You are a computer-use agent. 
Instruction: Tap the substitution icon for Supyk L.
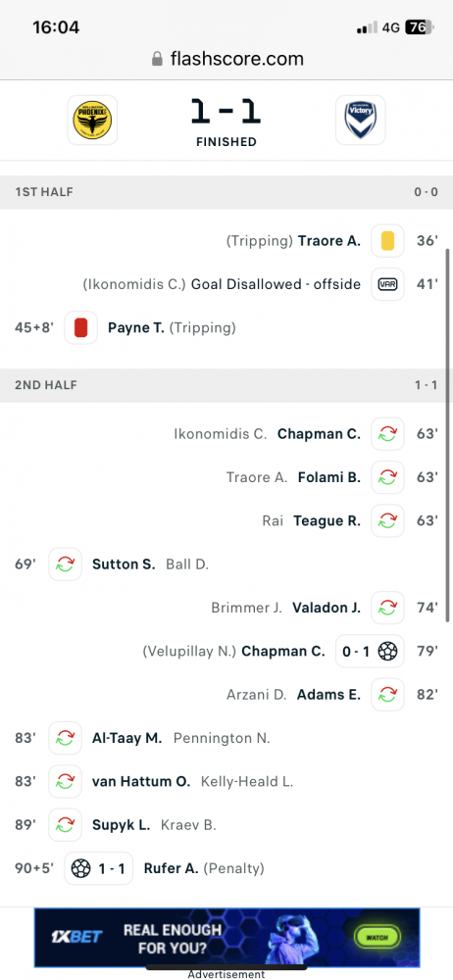tap(65, 825)
